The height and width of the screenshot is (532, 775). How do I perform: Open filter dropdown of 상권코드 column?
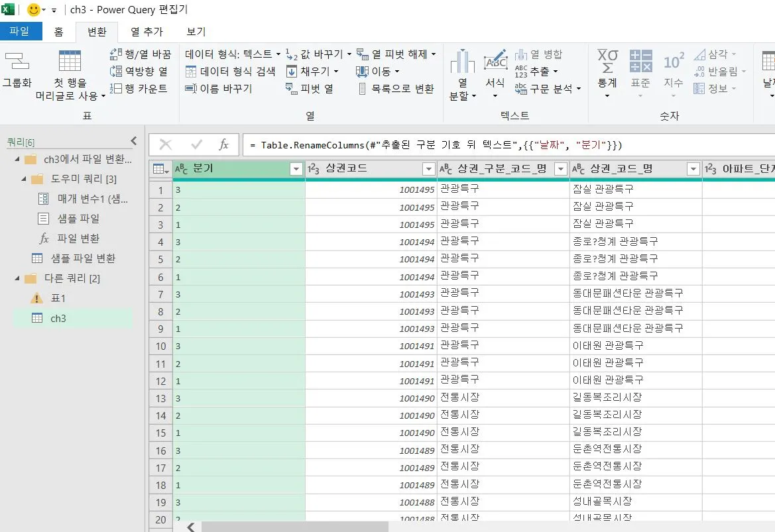tap(428, 169)
